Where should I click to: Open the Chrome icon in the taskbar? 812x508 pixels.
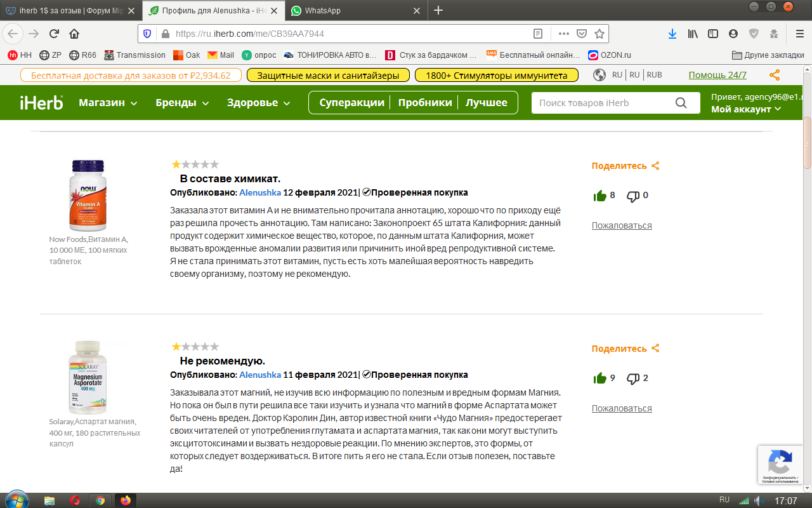click(x=100, y=500)
